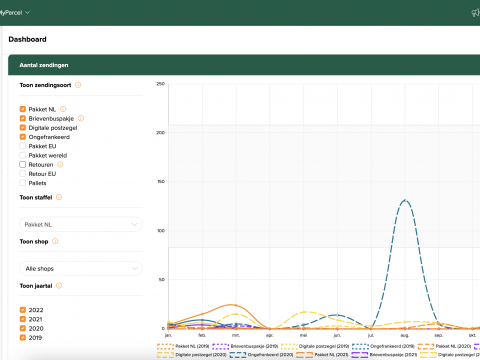Click Digitale postzegel (2019) legend swatch

(289, 346)
